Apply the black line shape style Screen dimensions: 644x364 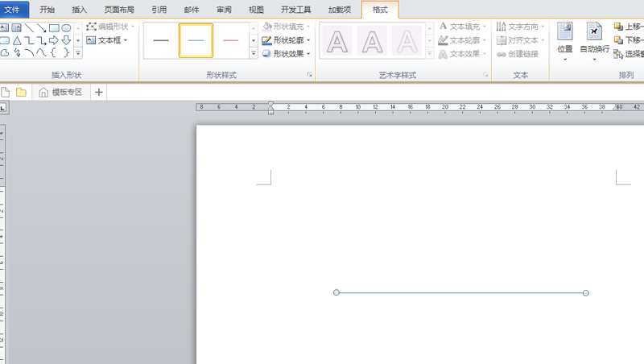point(161,40)
